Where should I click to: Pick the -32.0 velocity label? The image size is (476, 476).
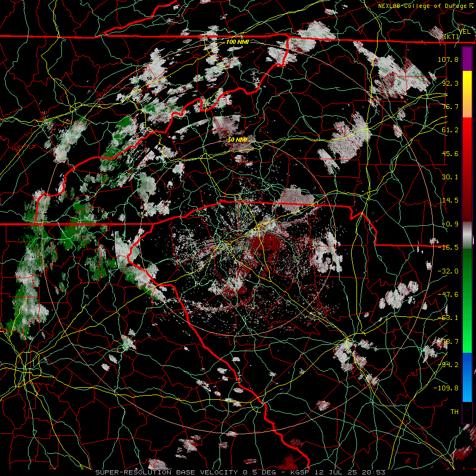[x=448, y=271]
